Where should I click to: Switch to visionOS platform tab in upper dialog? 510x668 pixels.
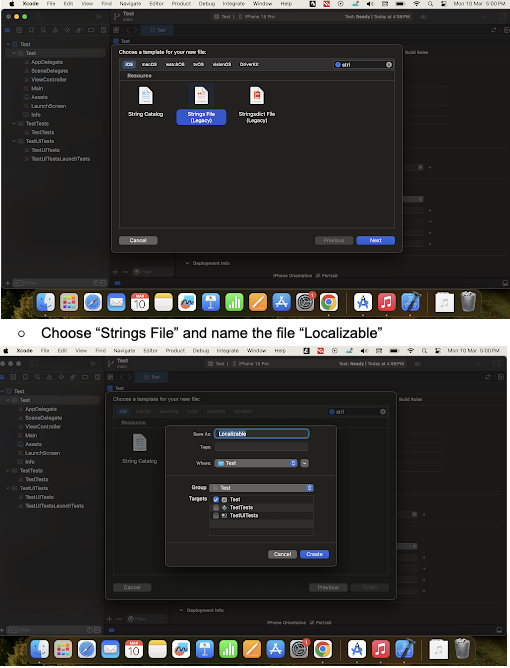[x=222, y=65]
